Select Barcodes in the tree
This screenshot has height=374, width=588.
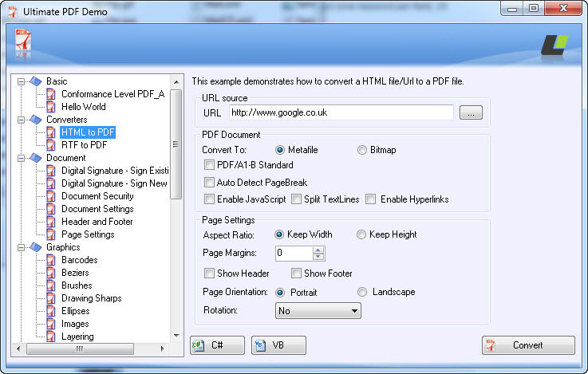tap(80, 260)
